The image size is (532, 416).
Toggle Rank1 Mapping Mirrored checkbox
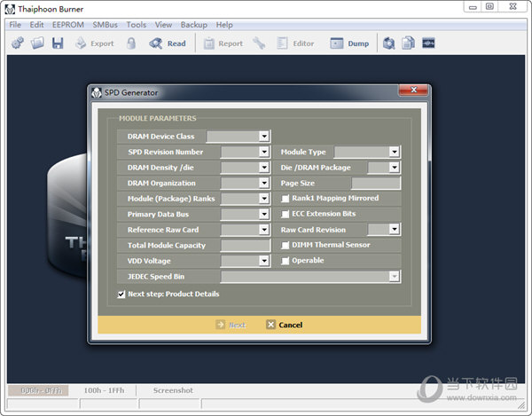[286, 199]
